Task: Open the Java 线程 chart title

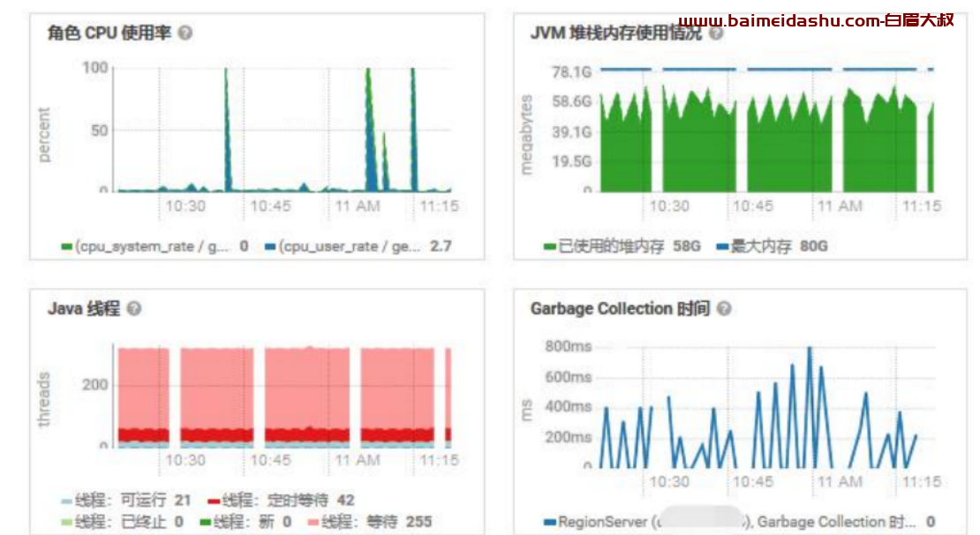Action: click(84, 309)
